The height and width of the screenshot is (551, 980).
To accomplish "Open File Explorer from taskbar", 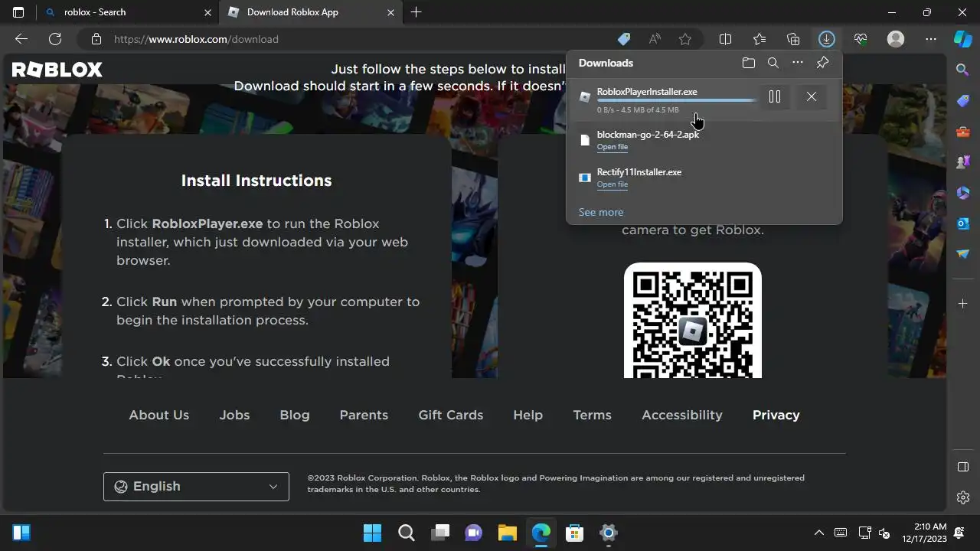I will [x=507, y=533].
